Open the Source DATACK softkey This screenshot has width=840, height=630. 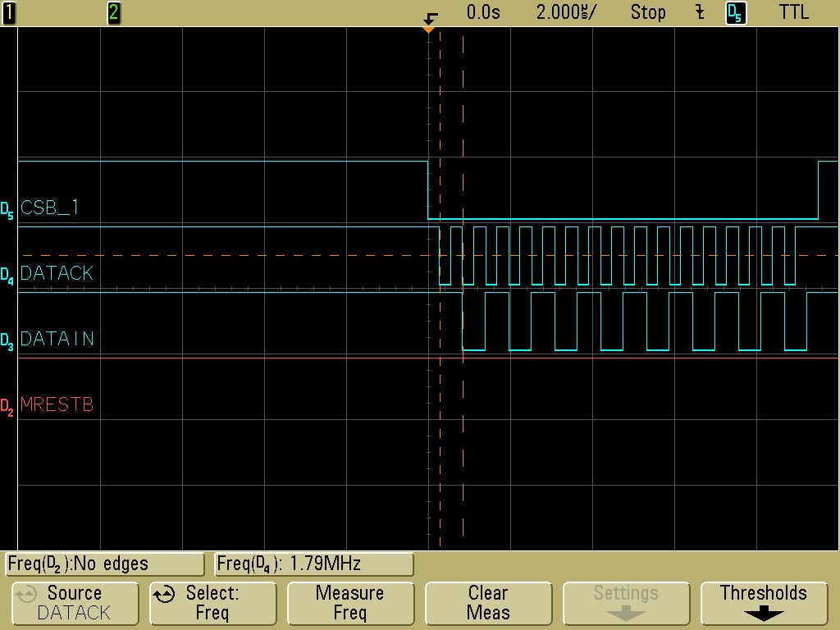[x=75, y=603]
